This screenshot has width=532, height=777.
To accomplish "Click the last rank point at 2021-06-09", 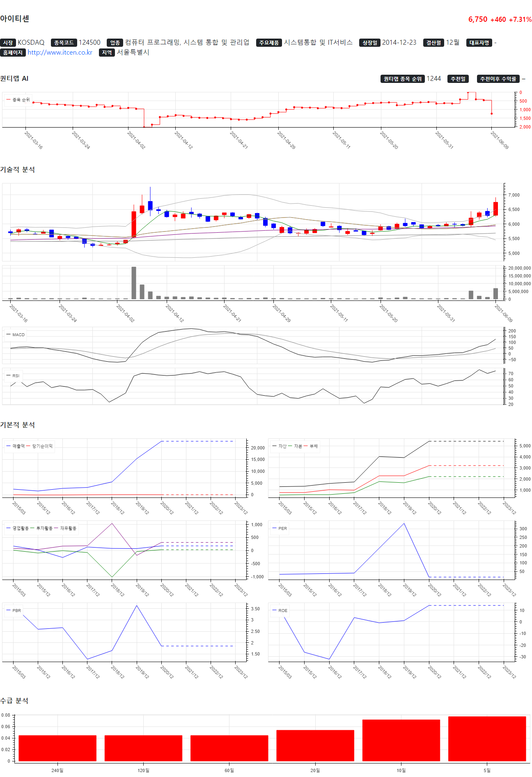I will coord(491,114).
